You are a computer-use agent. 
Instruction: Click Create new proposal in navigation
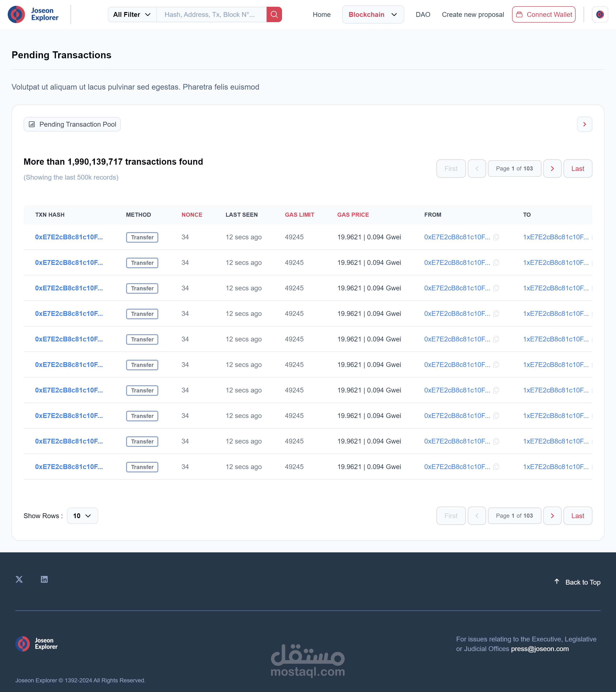pyautogui.click(x=473, y=14)
